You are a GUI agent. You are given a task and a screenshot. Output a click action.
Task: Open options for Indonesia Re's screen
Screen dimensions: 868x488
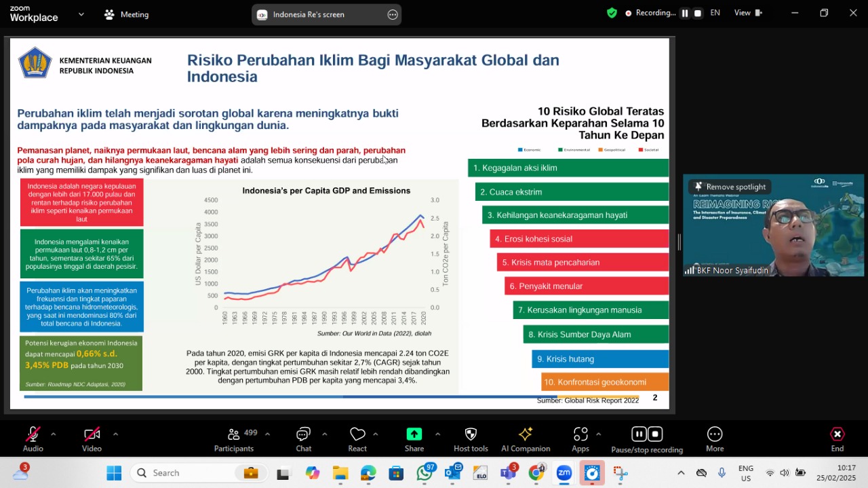pyautogui.click(x=393, y=14)
